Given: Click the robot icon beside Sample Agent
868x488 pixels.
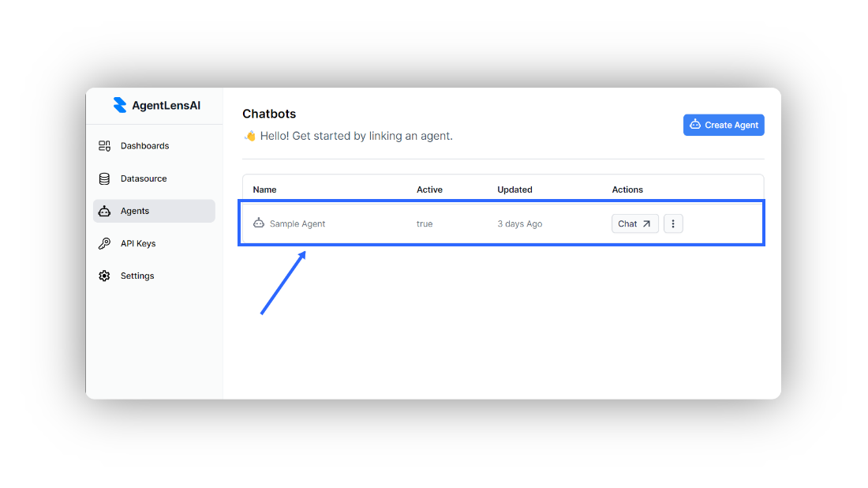Looking at the screenshot, I should (x=259, y=223).
